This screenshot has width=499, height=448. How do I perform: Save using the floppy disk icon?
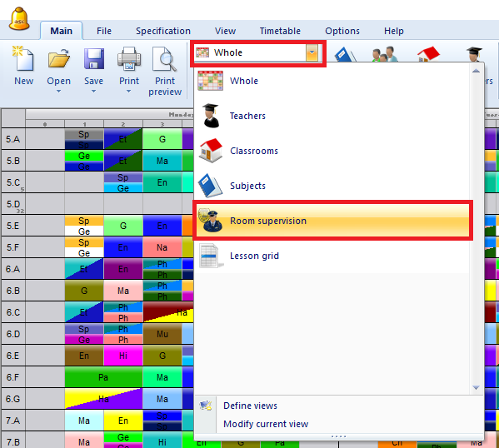(94, 58)
